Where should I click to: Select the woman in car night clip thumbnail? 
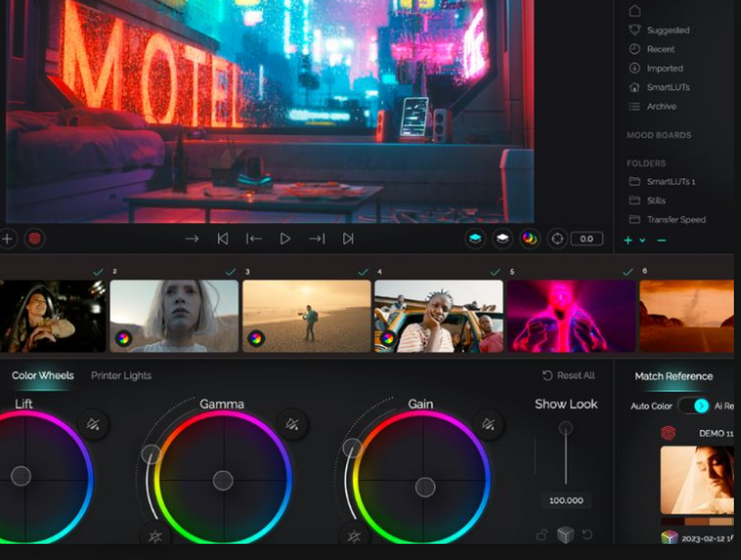tap(53, 316)
